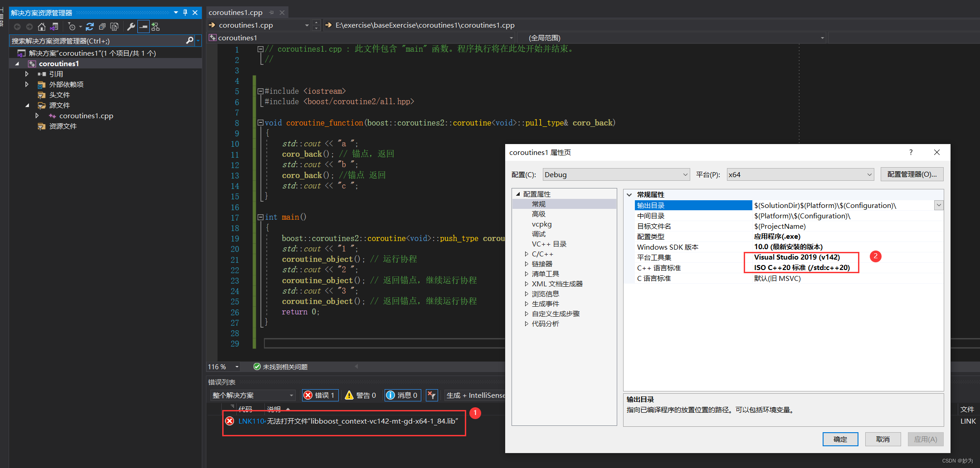Toggle Show All Files icon
980x468 pixels.
[x=114, y=27]
